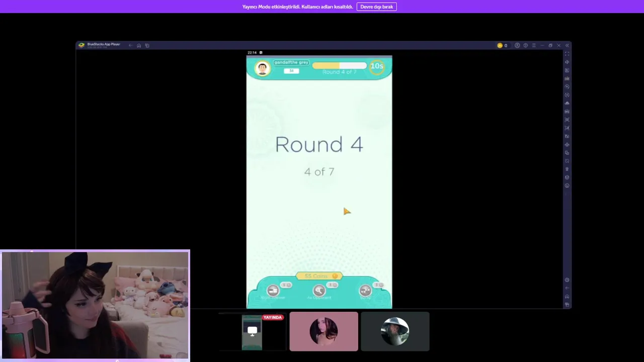This screenshot has width=644, height=362.
Task: Click Android back arrow at sidebar bottom
Action: pyautogui.click(x=567, y=288)
